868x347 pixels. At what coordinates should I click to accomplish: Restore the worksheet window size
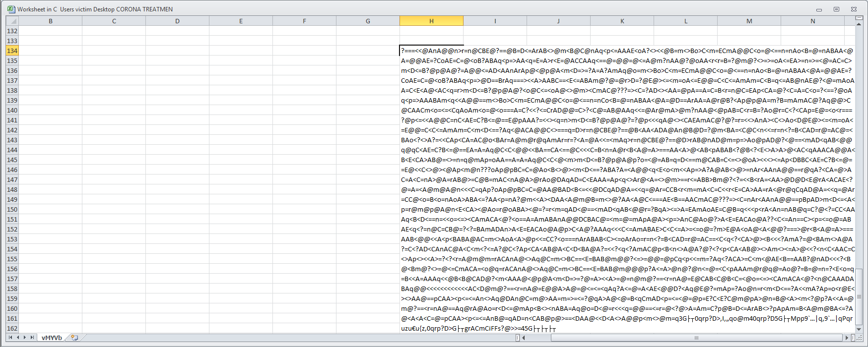(836, 9)
